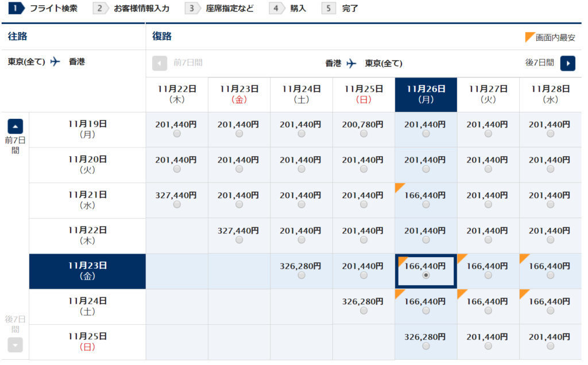
Task: Open step 2 お客様情報入力
Action: coord(134,9)
